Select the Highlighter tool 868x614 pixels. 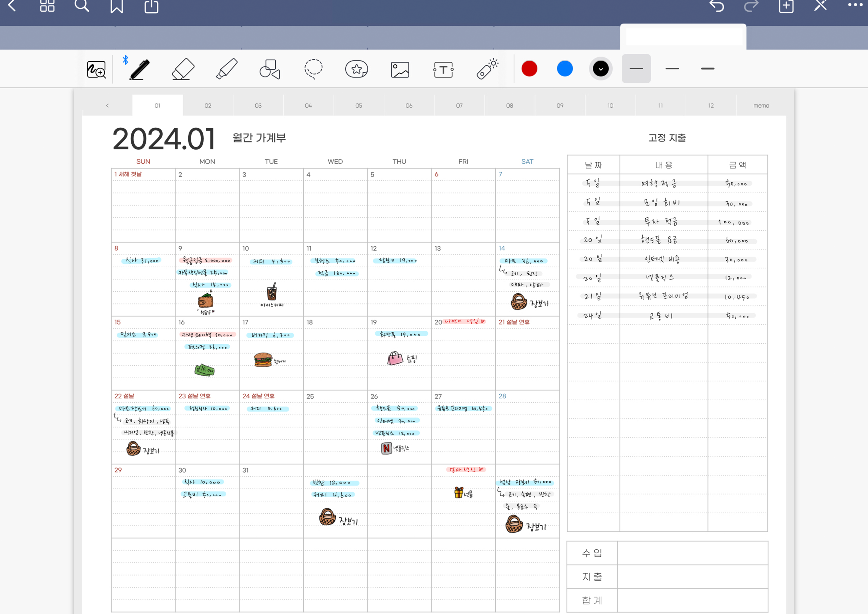pyautogui.click(x=226, y=69)
